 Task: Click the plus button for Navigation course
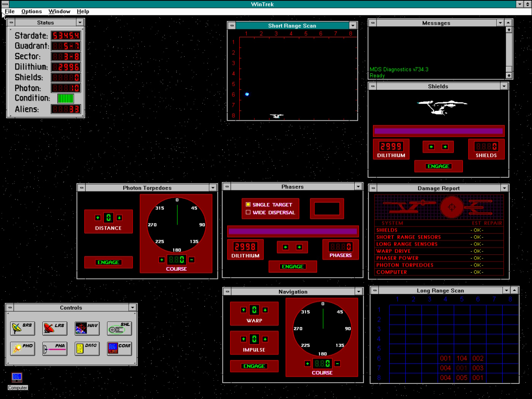pos(307,364)
